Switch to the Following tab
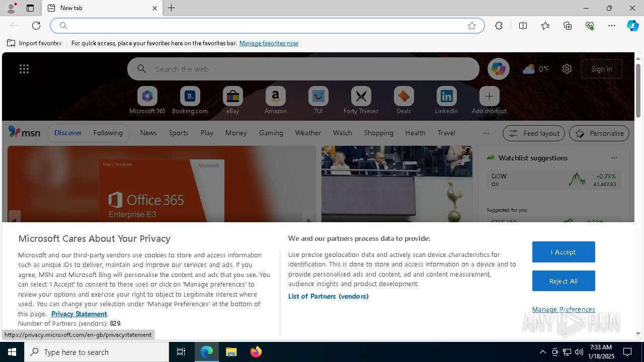Image resolution: width=644 pixels, height=362 pixels. (x=108, y=133)
